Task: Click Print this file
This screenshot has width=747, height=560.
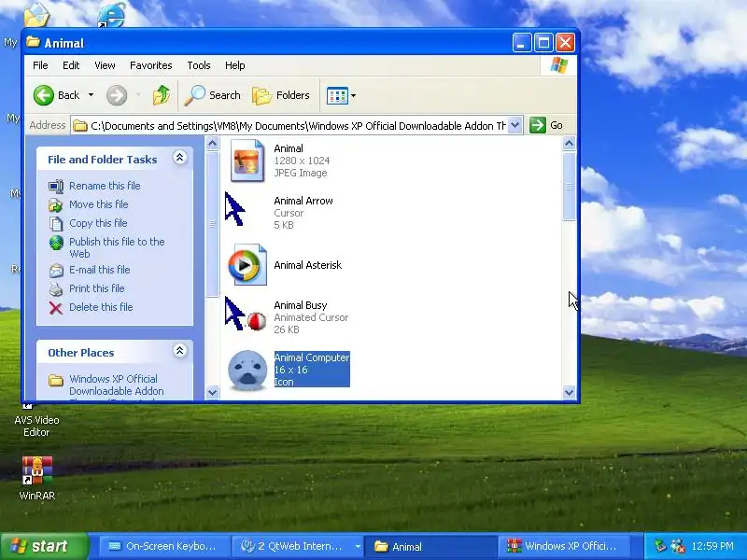Action: (x=97, y=288)
